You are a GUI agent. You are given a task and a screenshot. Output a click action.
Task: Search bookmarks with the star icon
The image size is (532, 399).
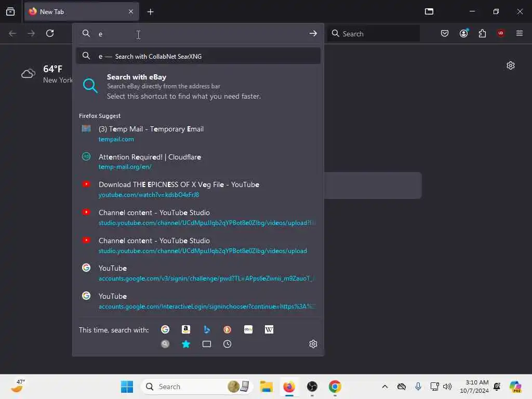(x=186, y=344)
